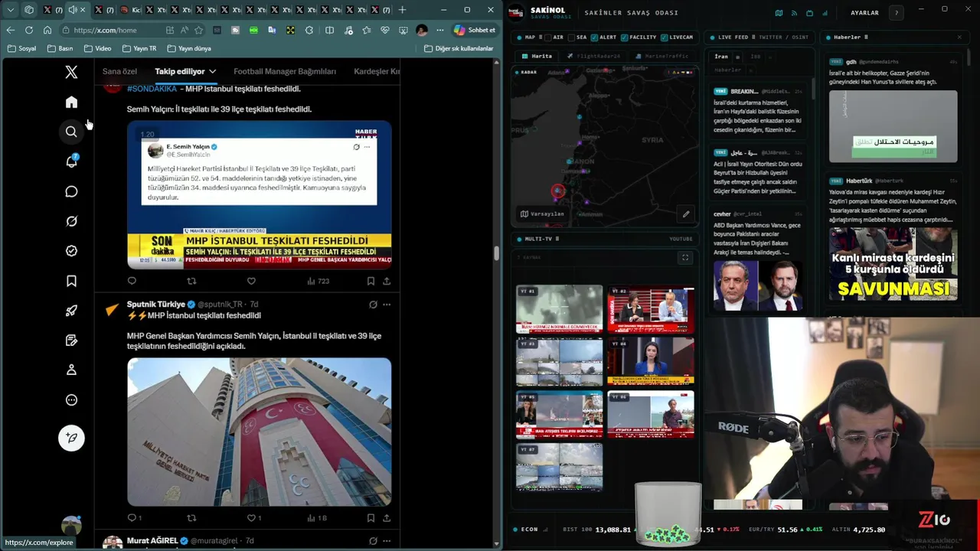The image size is (980, 551).
Task: Click the pencil edit icon on the map
Action: pos(686,214)
